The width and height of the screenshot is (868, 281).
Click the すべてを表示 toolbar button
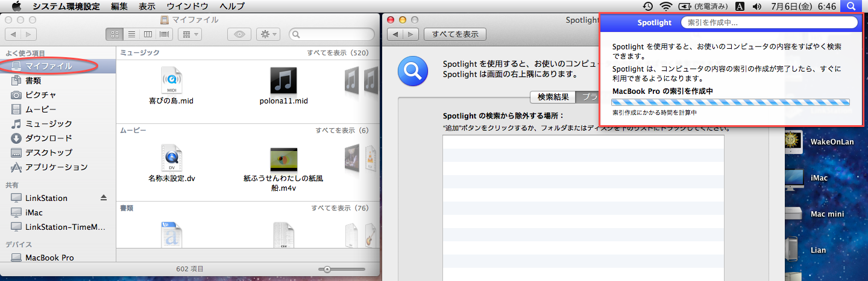coord(455,34)
